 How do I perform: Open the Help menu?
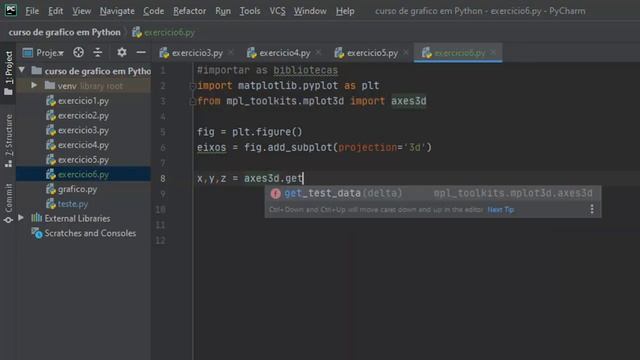click(x=345, y=11)
